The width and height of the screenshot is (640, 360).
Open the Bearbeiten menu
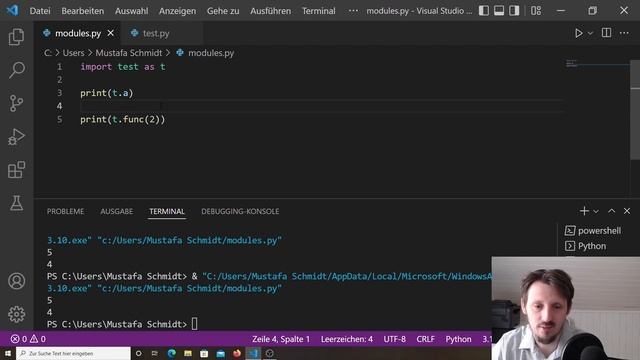pyautogui.click(x=83, y=11)
